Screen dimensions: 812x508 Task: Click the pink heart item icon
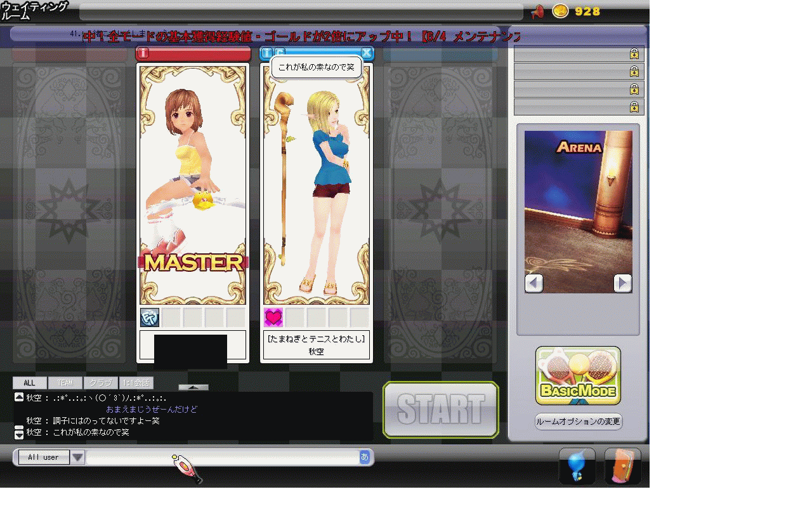point(273,317)
